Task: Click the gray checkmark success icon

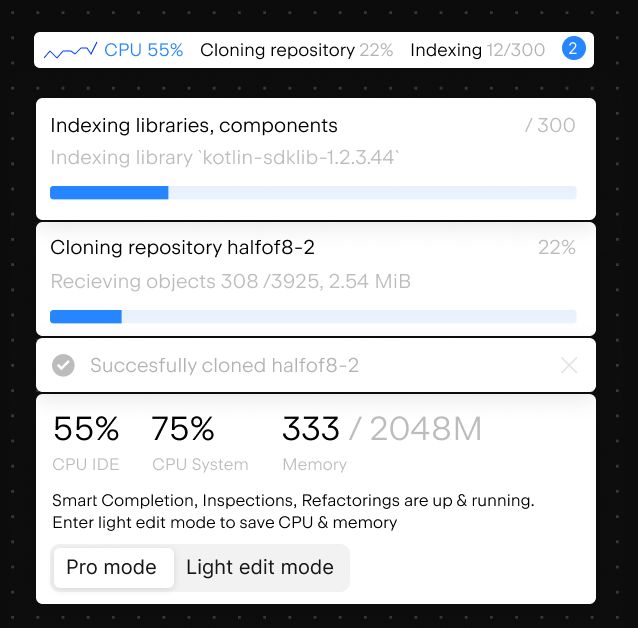Action: [63, 365]
